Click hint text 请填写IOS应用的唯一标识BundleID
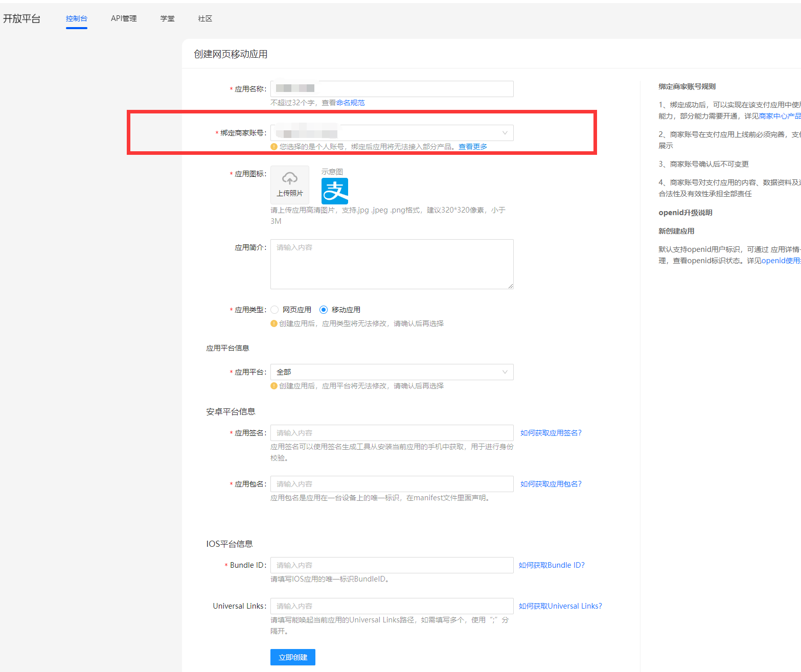The image size is (801, 672). [x=331, y=579]
